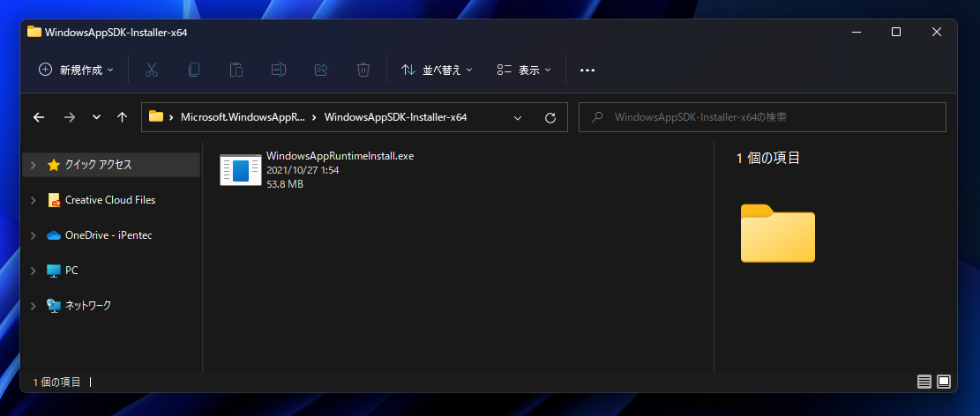Open the three-dots more options menu
The image size is (980, 416).
[587, 70]
